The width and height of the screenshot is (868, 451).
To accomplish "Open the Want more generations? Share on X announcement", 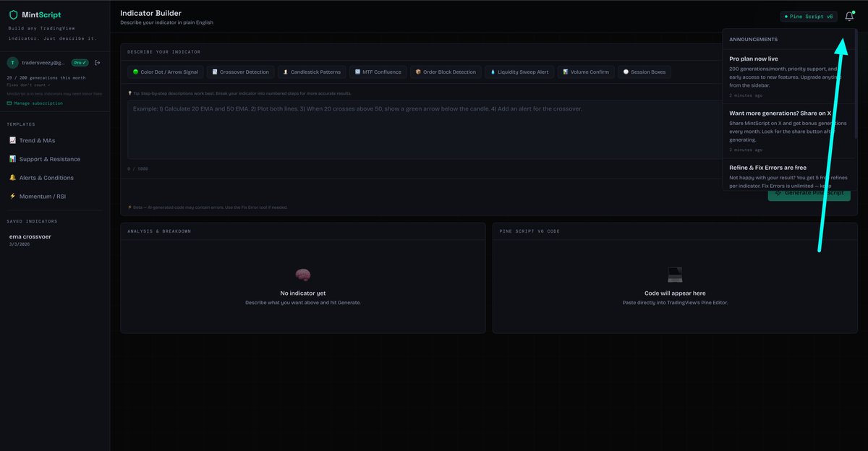I will pos(788,131).
